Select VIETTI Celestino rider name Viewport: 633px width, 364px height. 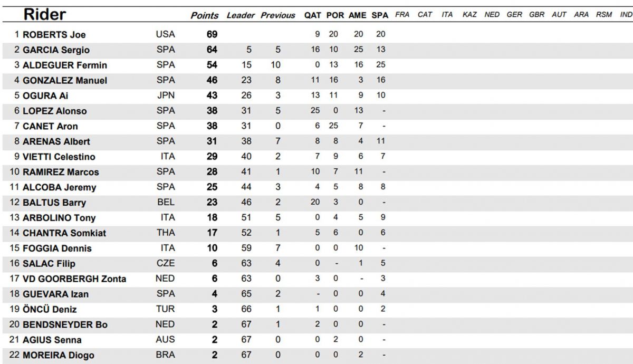pos(59,157)
